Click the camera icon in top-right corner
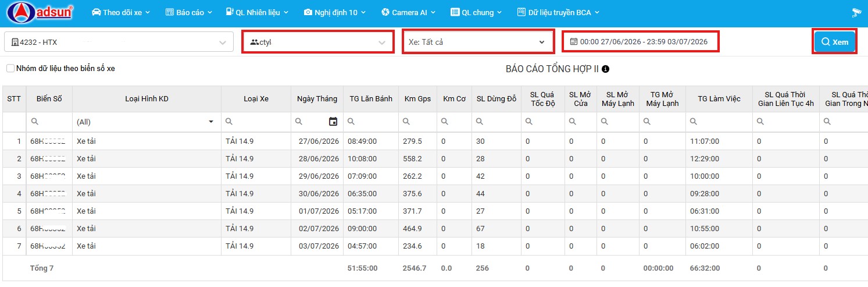This screenshot has width=868, height=287. (856, 12)
